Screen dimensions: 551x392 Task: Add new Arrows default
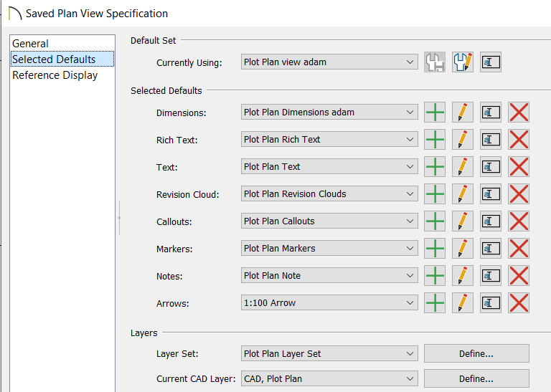435,303
